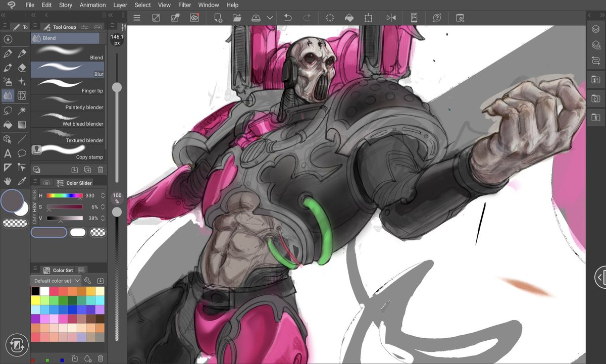Select the Gradient tool
This screenshot has width=606, height=364.
(22, 124)
